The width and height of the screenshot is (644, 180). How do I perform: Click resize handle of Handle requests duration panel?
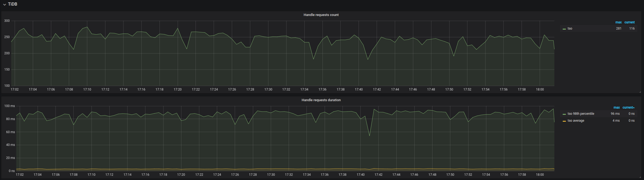pyautogui.click(x=640, y=177)
